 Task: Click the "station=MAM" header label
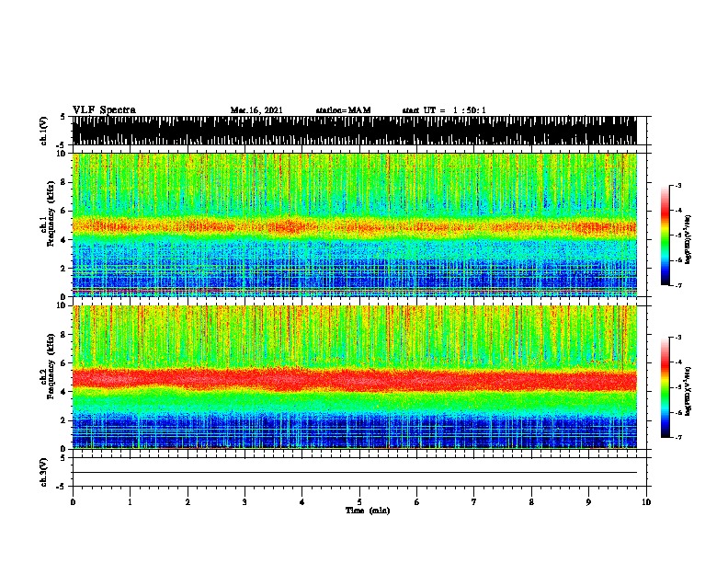343,110
